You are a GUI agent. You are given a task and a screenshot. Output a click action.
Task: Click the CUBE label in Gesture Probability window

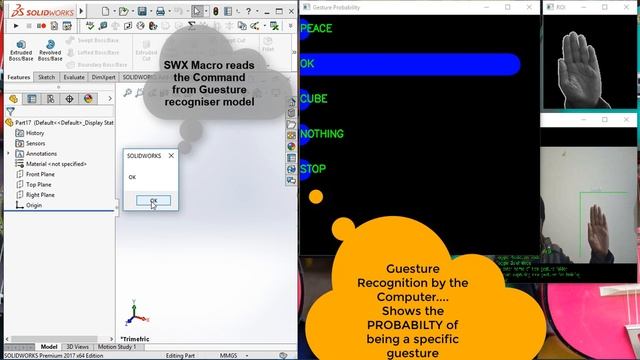pos(314,99)
